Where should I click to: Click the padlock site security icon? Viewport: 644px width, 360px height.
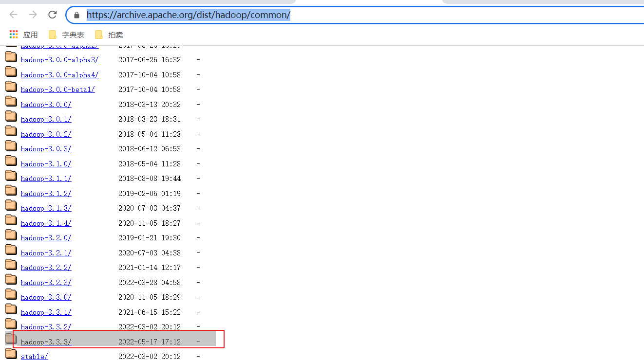tap(76, 15)
